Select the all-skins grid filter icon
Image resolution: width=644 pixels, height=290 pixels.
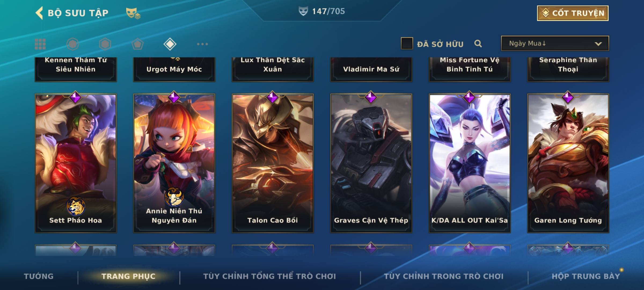(40, 44)
